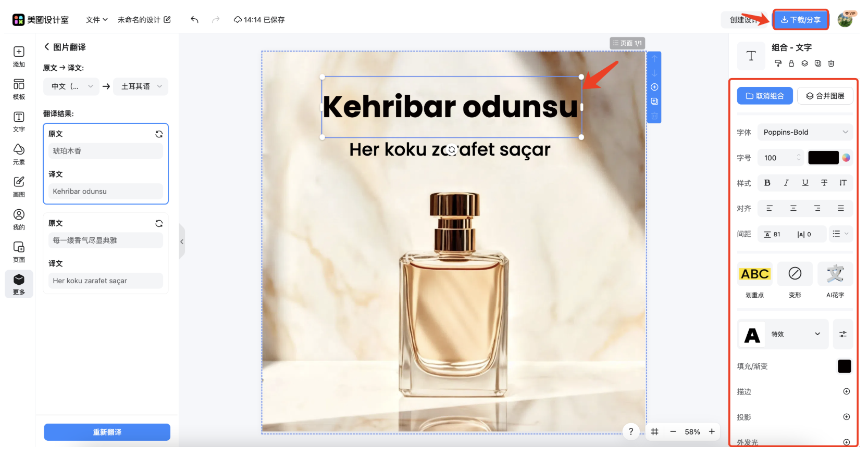Open the 文字 text tool in sidebar
The width and height of the screenshot is (868, 458).
click(19, 122)
